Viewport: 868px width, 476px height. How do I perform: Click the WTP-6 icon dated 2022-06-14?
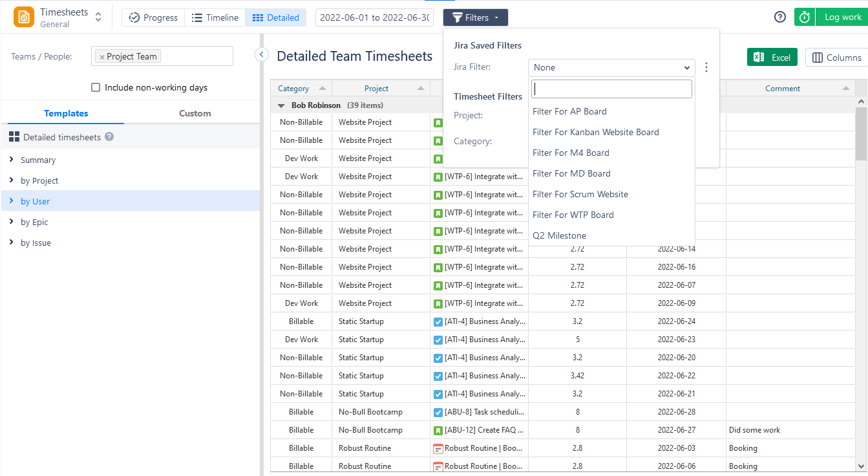click(x=438, y=249)
